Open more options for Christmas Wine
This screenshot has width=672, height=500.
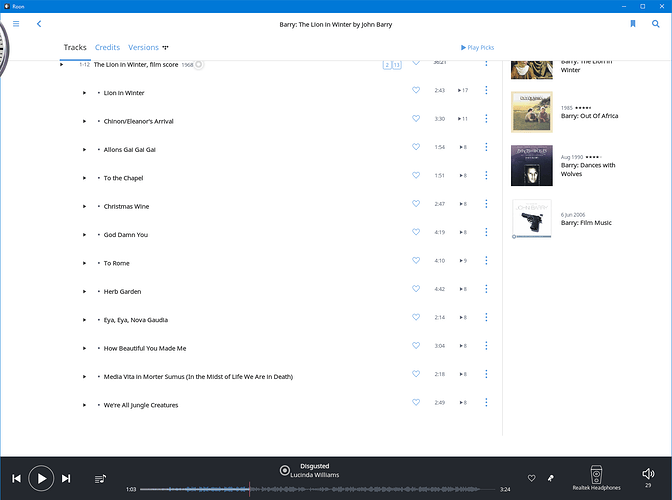(x=486, y=204)
